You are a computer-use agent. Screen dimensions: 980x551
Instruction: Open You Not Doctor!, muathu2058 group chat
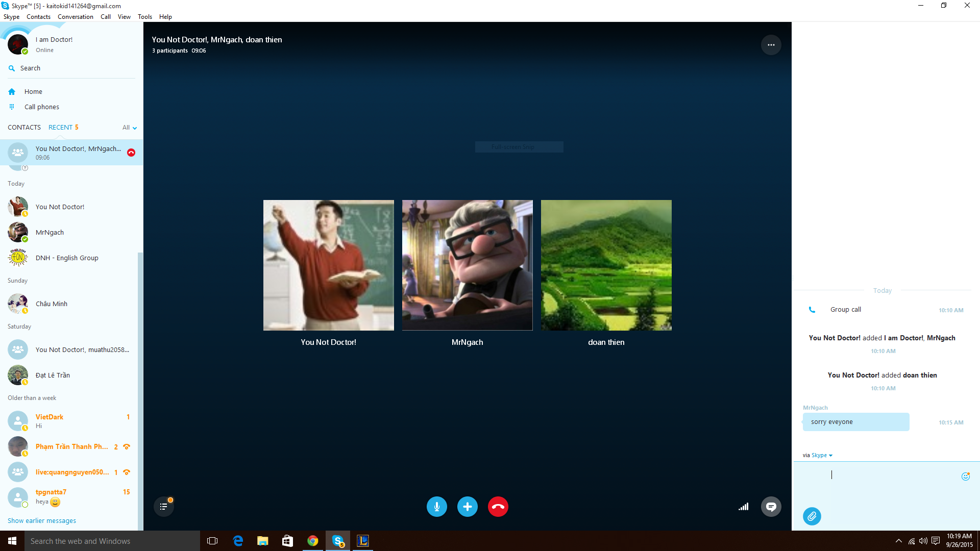coord(71,350)
